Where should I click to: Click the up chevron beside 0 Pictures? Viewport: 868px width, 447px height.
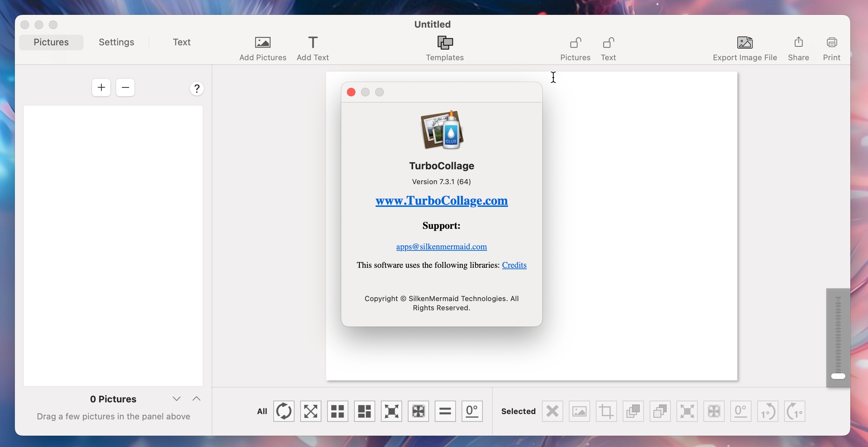(196, 399)
